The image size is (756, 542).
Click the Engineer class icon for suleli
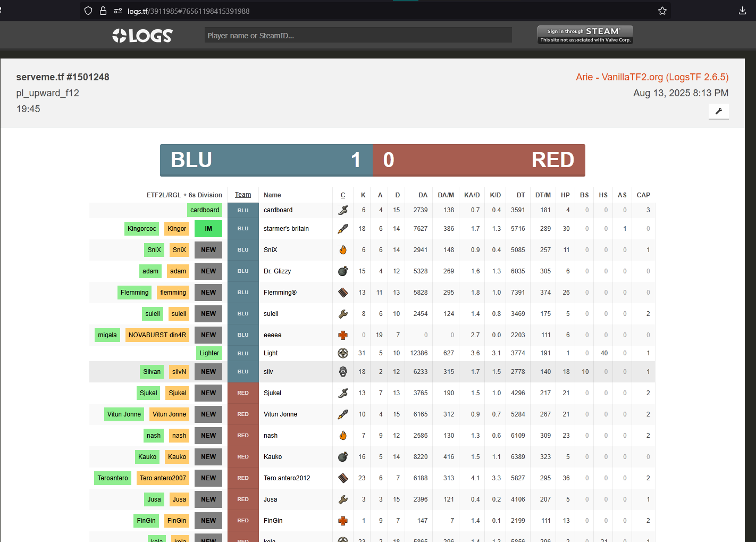point(343,314)
